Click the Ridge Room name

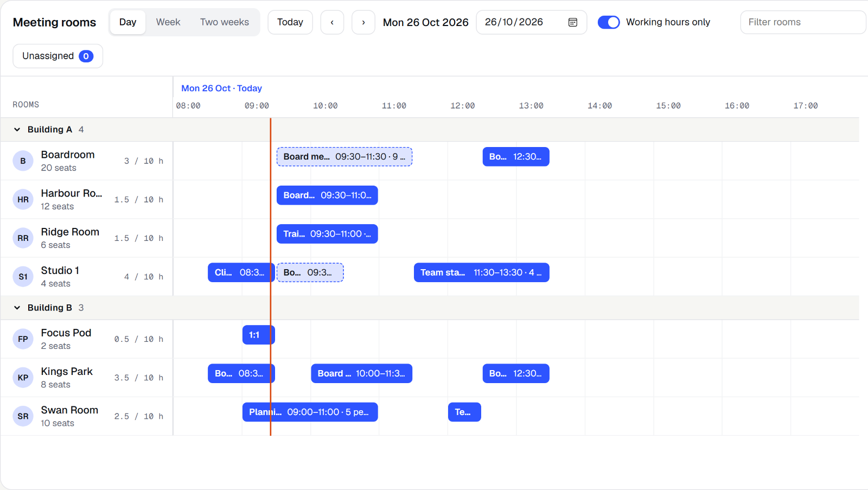point(70,232)
